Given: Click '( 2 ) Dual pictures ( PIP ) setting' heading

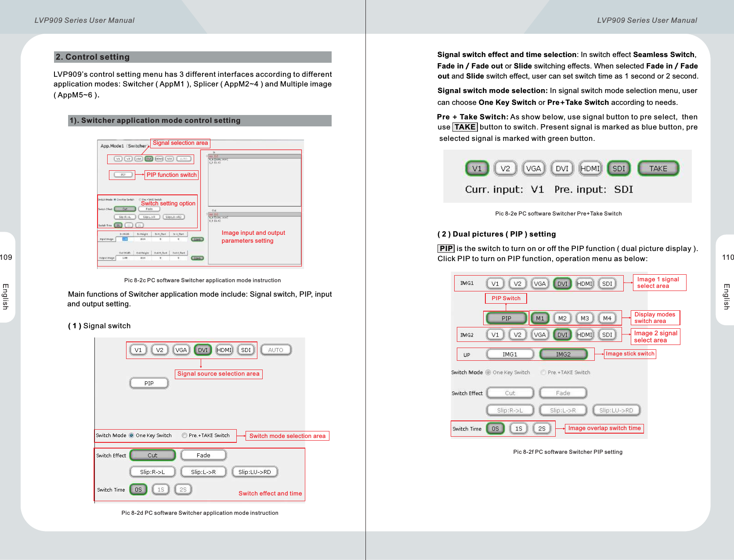Looking at the screenshot, I should click(x=497, y=234).
